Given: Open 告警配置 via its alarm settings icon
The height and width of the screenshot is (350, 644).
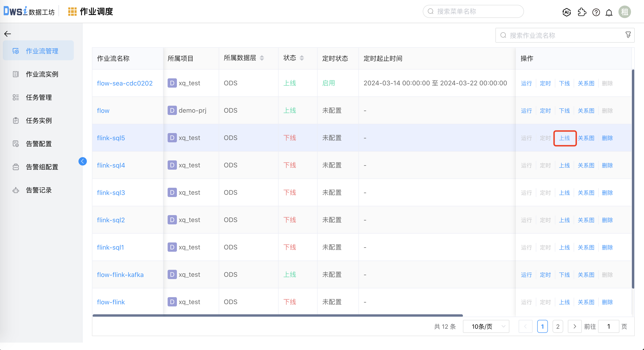Looking at the screenshot, I should click(16, 144).
